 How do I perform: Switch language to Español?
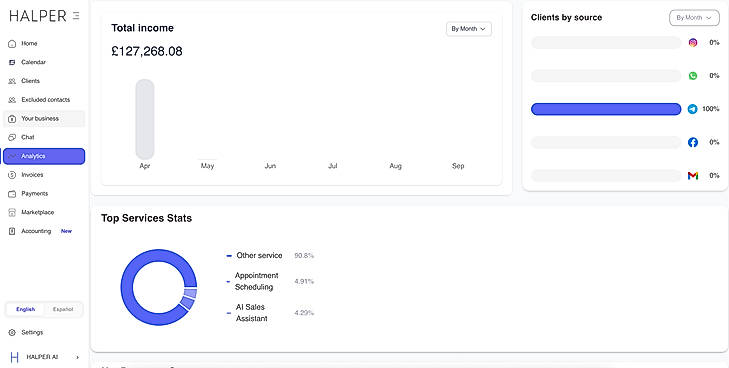tap(63, 309)
